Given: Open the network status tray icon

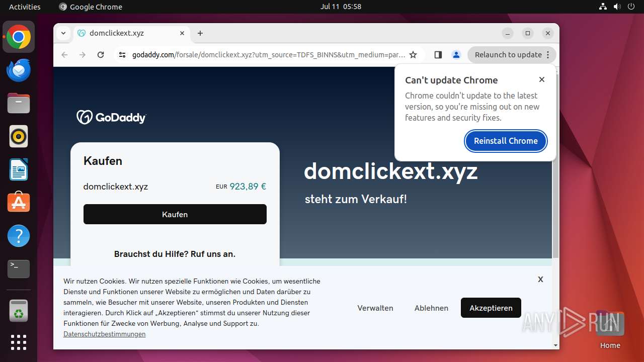Looking at the screenshot, I should pos(603,7).
